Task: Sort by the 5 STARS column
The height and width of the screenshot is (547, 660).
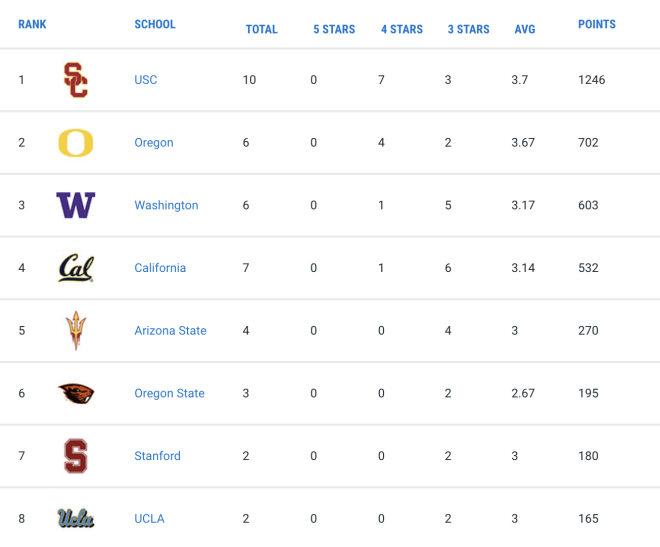Action: coord(334,29)
